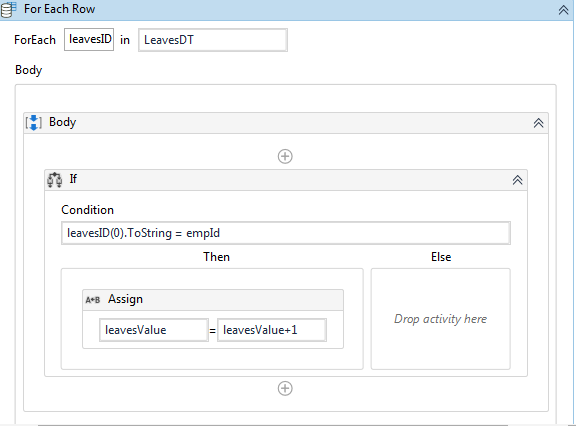Click the Then branch label

216,257
